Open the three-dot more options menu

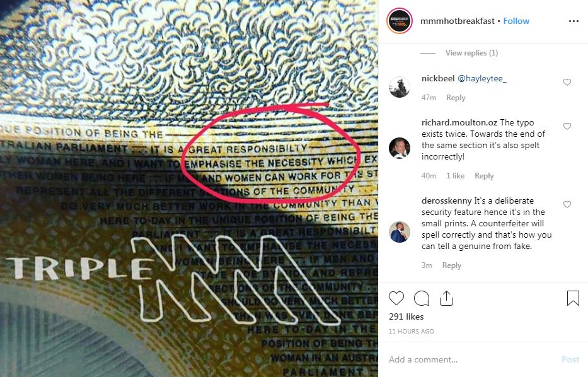[x=574, y=21]
